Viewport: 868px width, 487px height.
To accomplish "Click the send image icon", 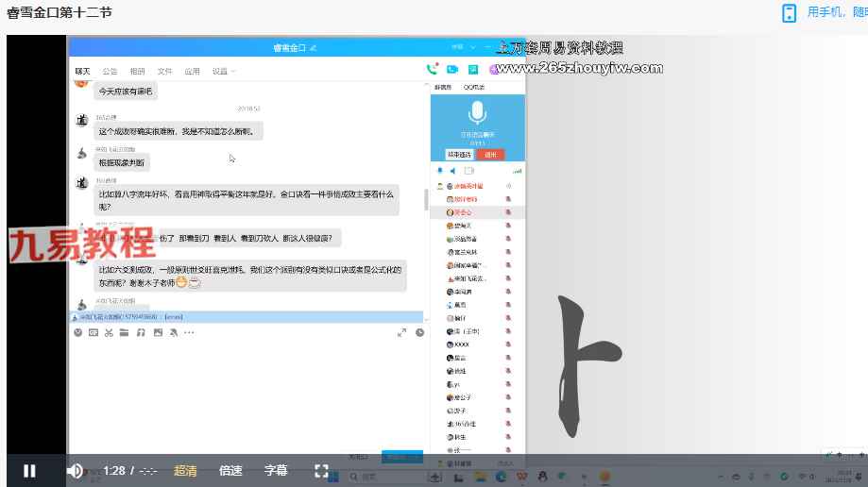I will point(157,332).
